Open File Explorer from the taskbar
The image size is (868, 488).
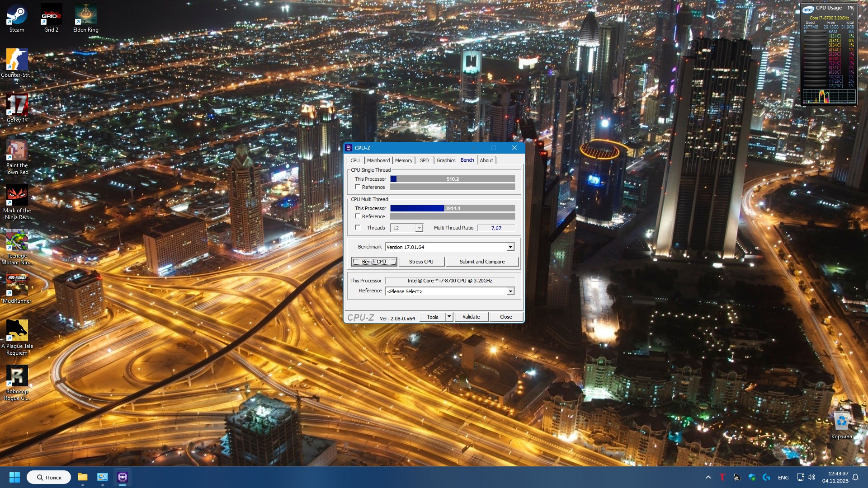(82, 477)
